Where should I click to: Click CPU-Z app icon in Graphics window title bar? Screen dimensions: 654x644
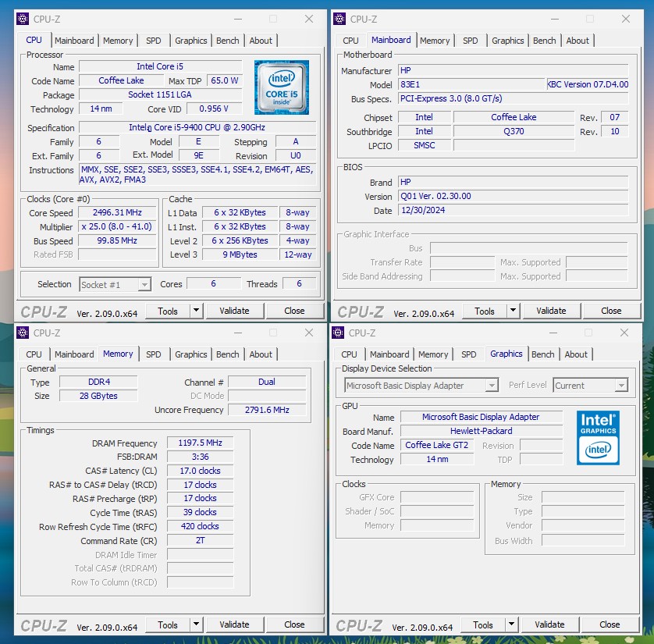point(338,333)
